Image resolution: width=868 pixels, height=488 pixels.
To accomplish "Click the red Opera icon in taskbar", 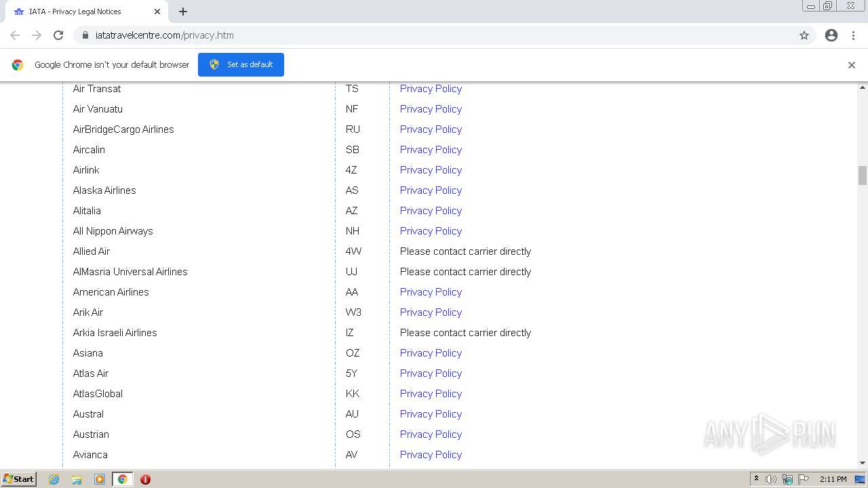I will click(145, 479).
